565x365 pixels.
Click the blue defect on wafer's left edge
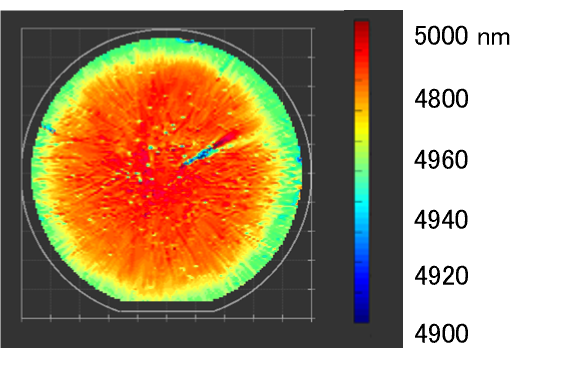(x=48, y=128)
